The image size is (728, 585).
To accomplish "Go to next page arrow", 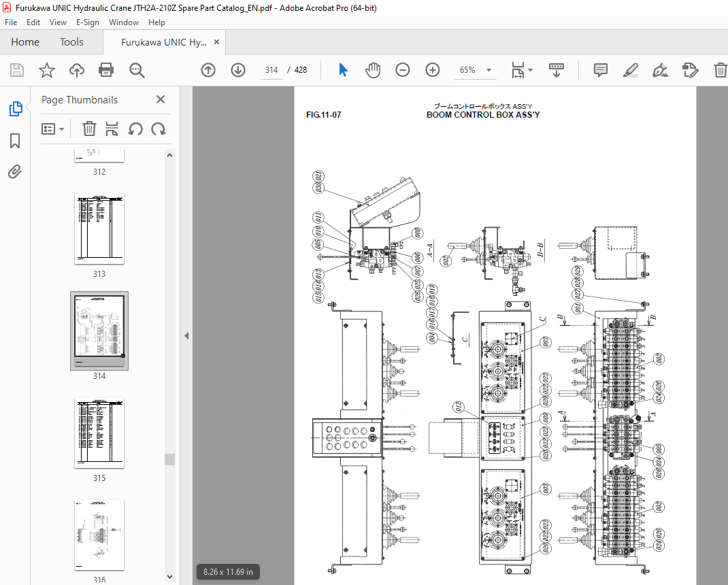I will coord(238,70).
